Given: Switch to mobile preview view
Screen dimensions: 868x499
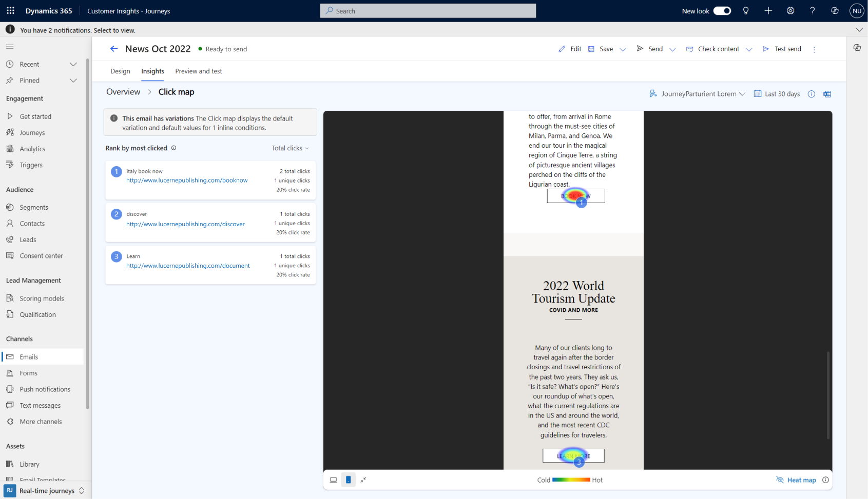Looking at the screenshot, I should coord(349,480).
